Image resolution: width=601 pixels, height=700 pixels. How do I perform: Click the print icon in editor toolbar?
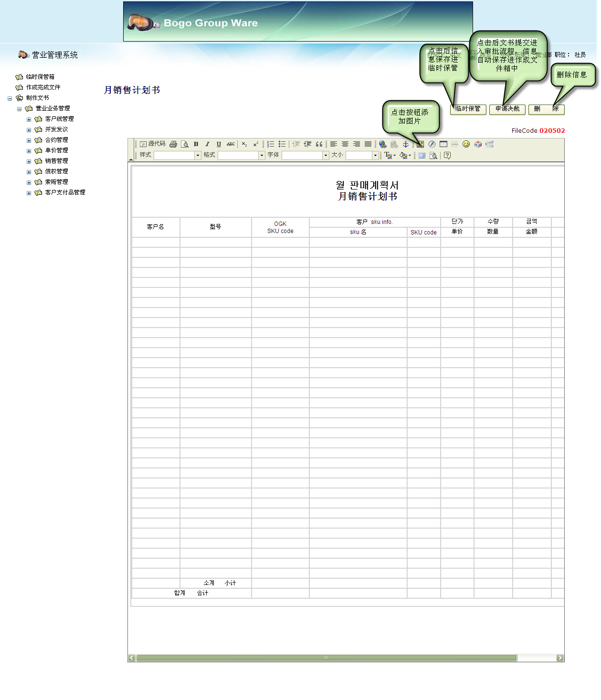(173, 144)
